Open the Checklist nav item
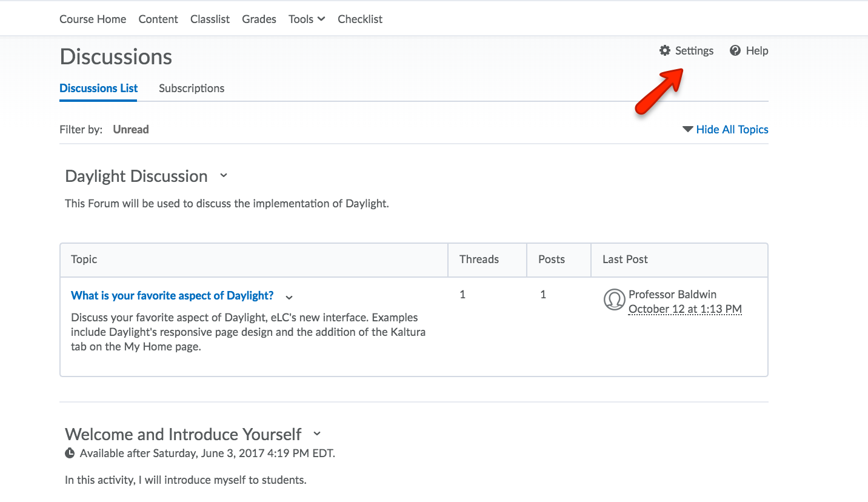The height and width of the screenshot is (502, 868). [x=360, y=19]
